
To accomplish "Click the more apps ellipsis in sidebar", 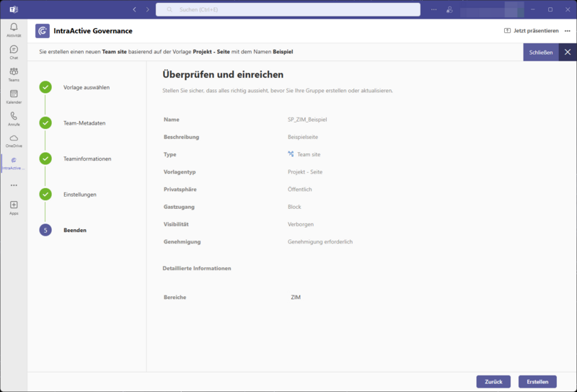I will pyautogui.click(x=14, y=185).
